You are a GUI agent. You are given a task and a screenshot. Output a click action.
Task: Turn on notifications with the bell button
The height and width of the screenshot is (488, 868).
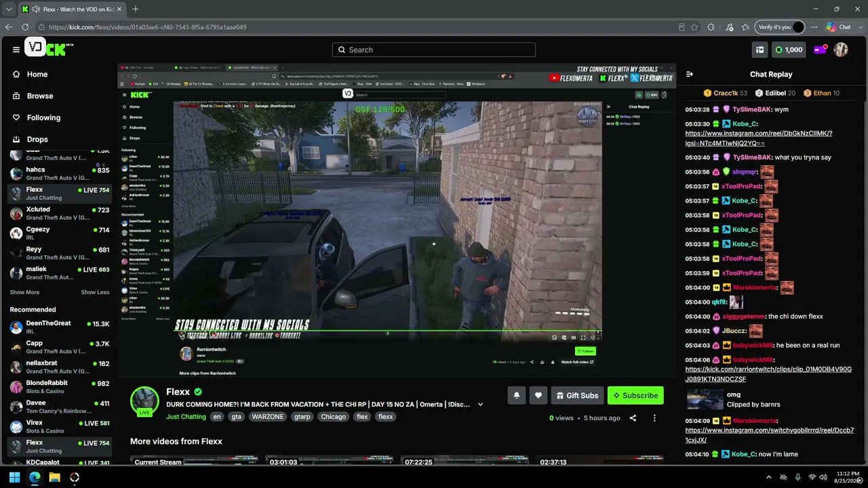tap(517, 395)
